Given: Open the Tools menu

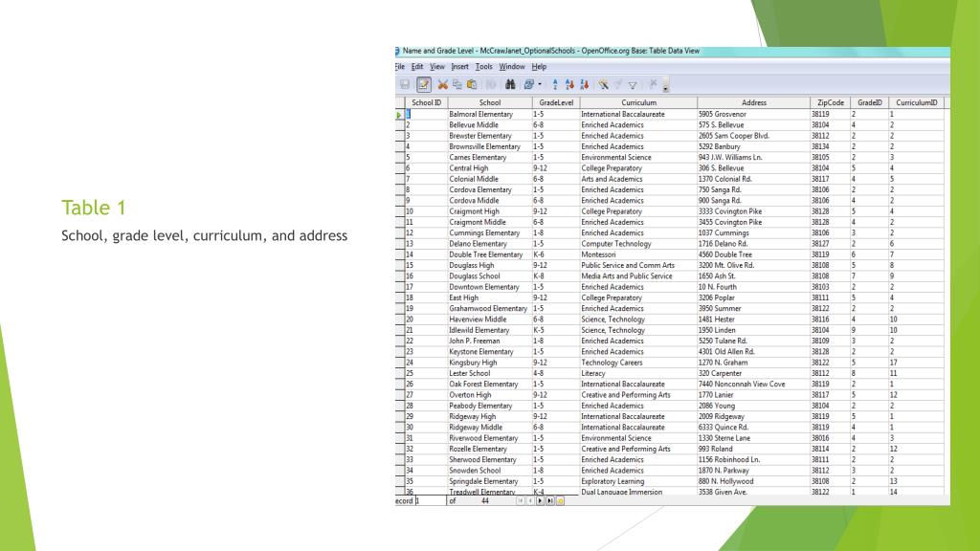Looking at the screenshot, I should (x=483, y=66).
